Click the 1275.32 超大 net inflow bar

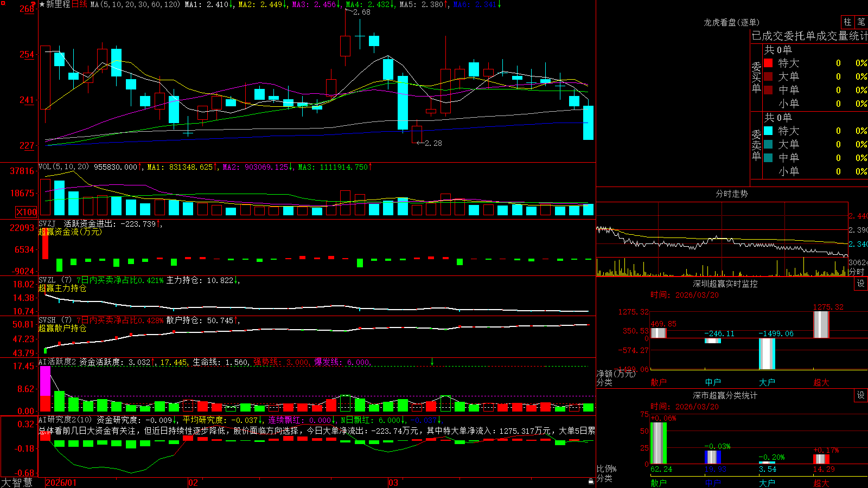[x=821, y=324]
